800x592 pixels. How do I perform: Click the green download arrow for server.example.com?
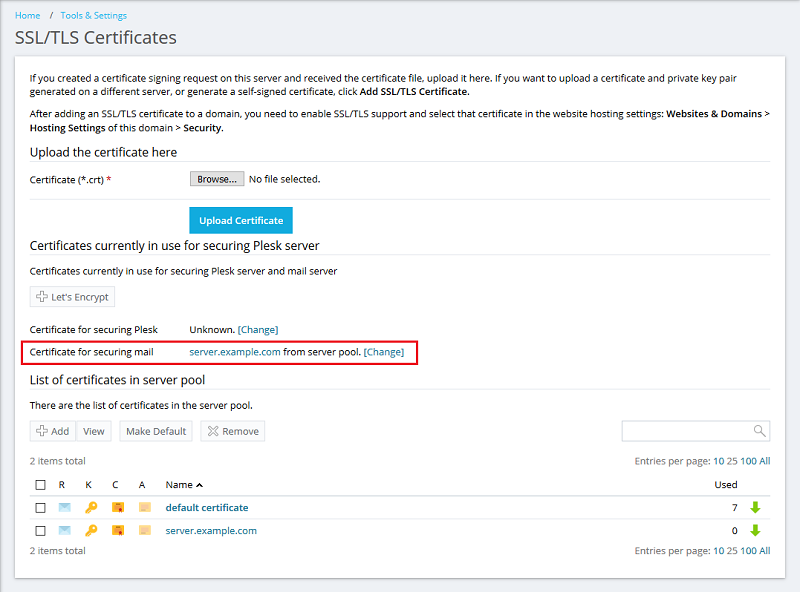pos(755,531)
